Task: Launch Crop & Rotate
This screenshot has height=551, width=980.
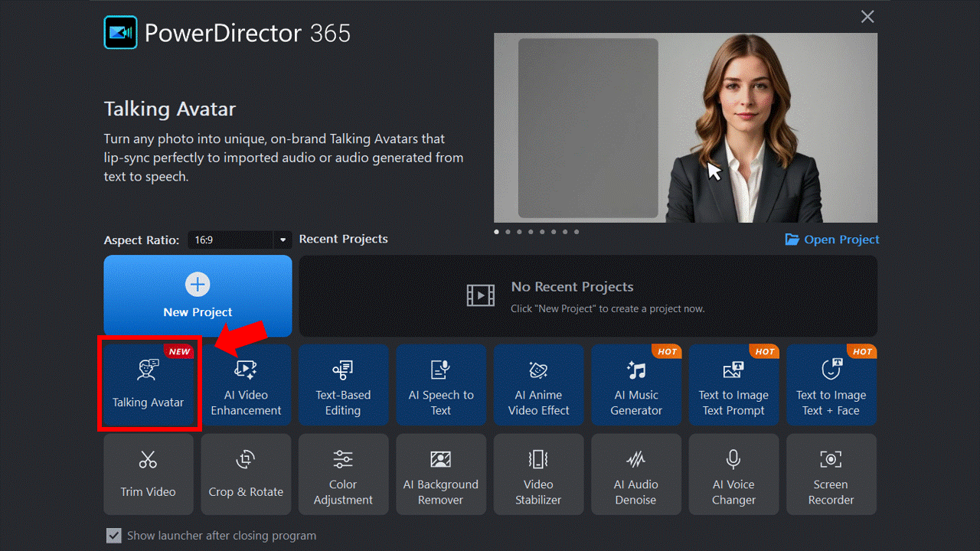Action: (x=246, y=474)
